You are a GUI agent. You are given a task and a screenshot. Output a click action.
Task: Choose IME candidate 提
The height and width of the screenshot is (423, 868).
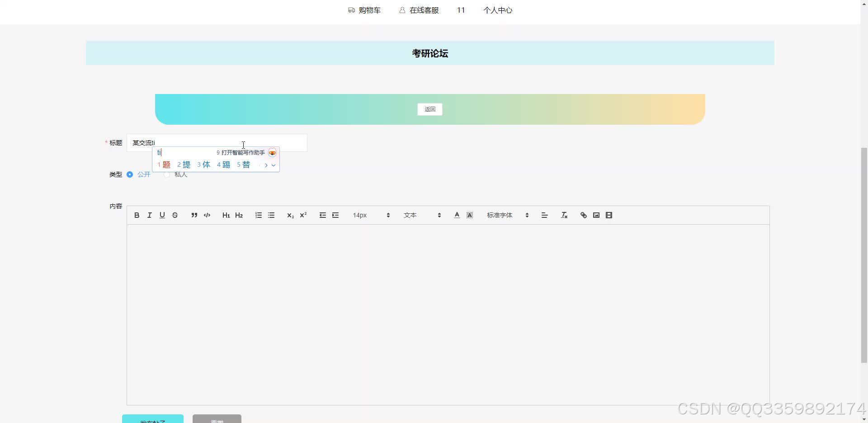[x=184, y=165]
